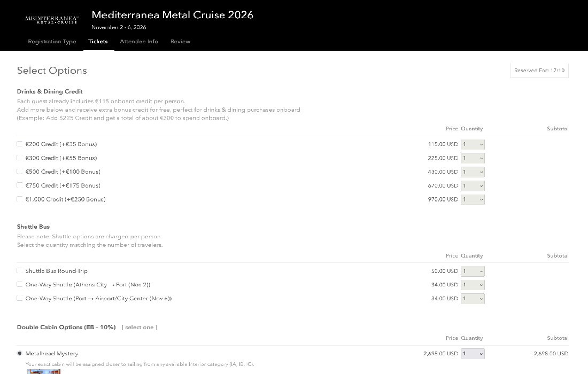Click the Mediterranea Metal Cruise logo
Viewport: 588px width, 374px height.
pyautogui.click(x=51, y=20)
